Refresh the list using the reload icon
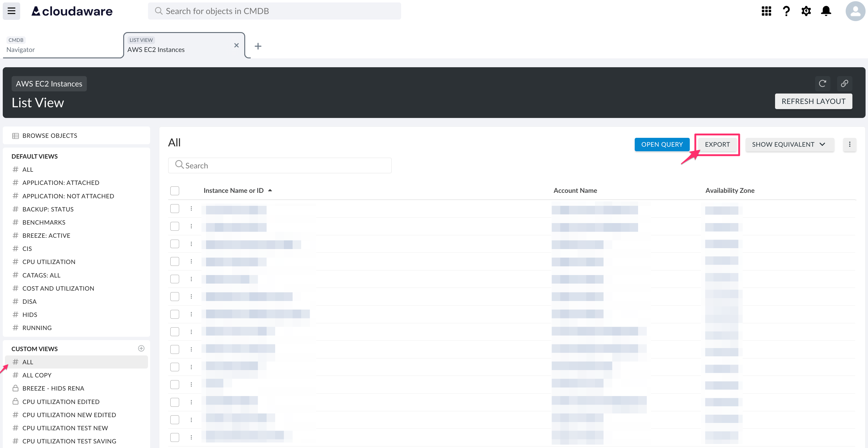Viewport: 868px width, 448px height. coord(822,83)
